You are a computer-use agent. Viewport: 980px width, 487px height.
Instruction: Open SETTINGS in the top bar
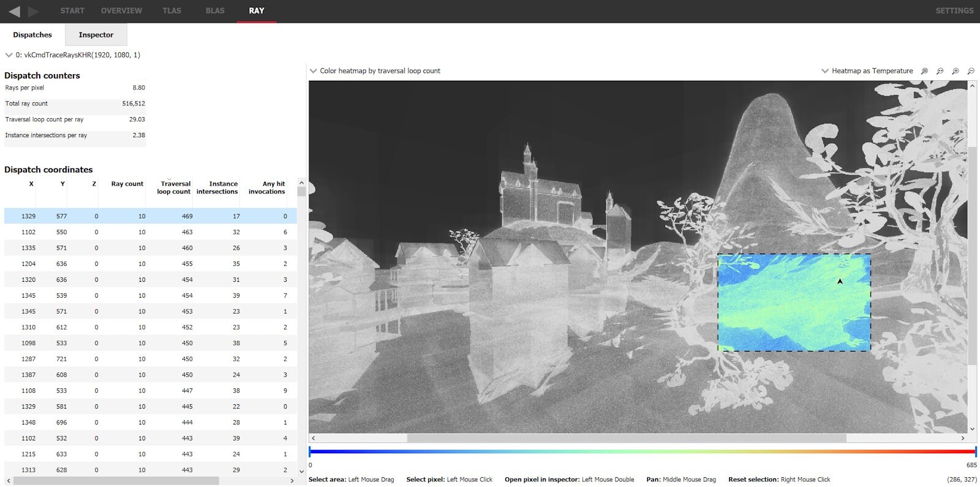click(954, 11)
